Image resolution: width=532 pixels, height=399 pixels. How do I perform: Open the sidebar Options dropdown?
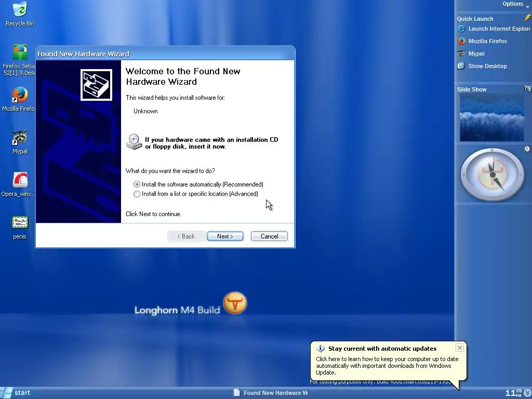516,4
